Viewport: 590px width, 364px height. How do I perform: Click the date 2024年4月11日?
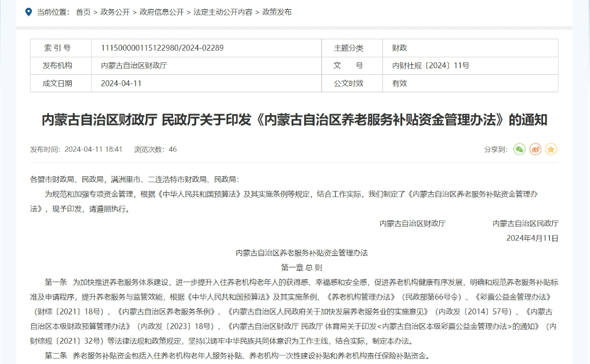[533, 238]
